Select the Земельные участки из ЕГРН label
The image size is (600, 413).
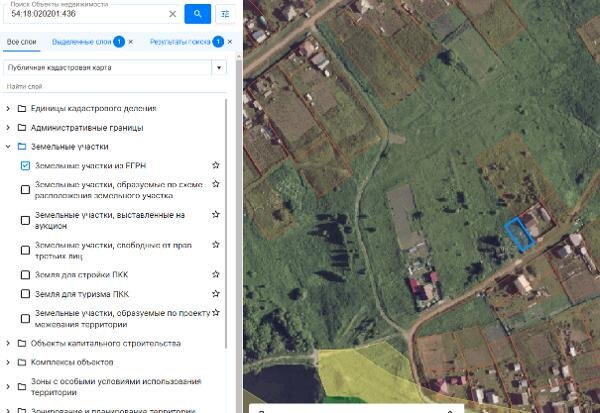(91, 166)
